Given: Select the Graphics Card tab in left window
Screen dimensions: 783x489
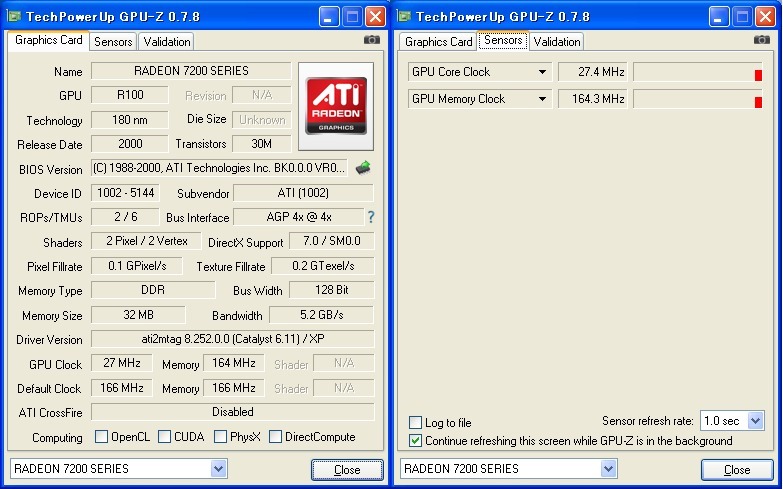Looking at the screenshot, I should coord(48,40).
